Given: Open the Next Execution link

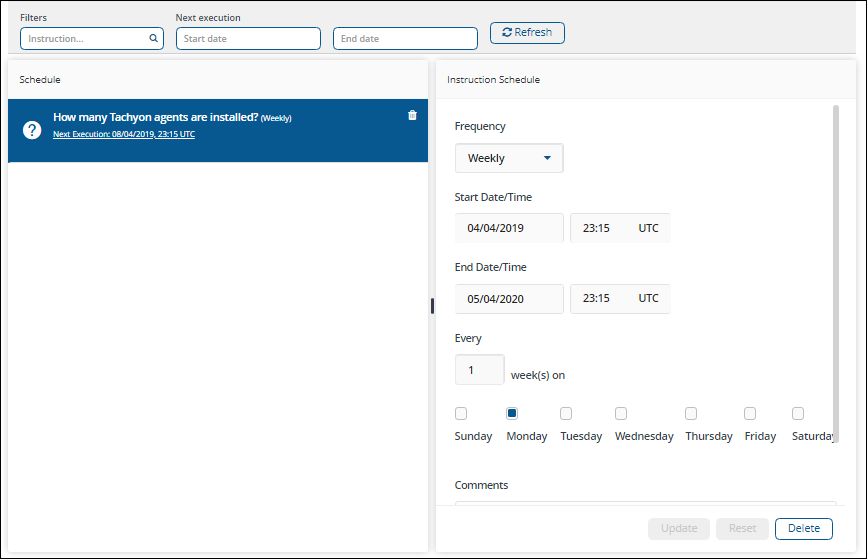Looking at the screenshot, I should click(124, 134).
